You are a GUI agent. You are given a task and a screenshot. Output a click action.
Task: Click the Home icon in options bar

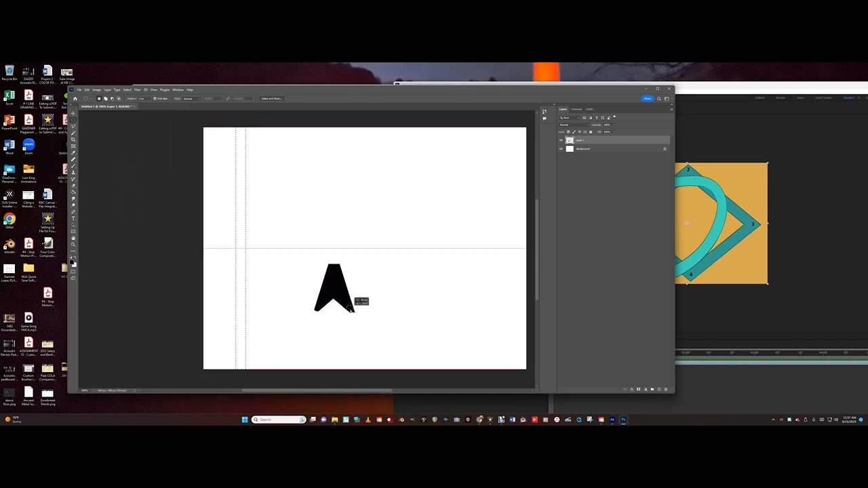click(75, 99)
